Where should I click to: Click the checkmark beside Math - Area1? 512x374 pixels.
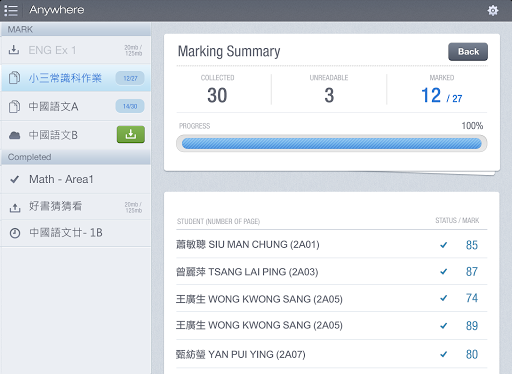click(x=15, y=179)
